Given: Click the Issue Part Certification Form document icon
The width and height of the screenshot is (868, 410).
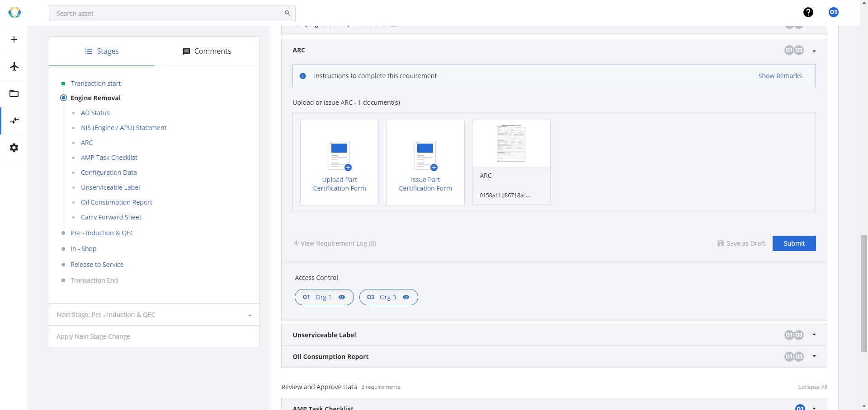Looking at the screenshot, I should click(425, 155).
